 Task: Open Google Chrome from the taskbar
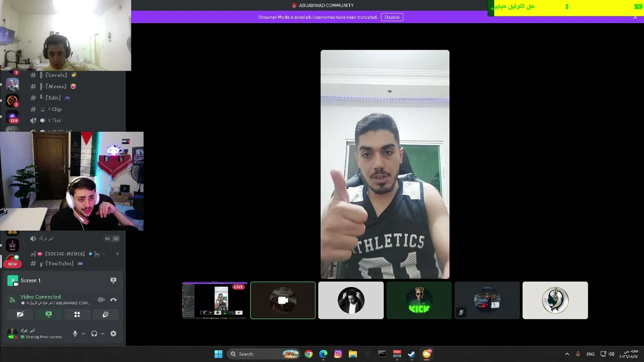[x=308, y=354]
